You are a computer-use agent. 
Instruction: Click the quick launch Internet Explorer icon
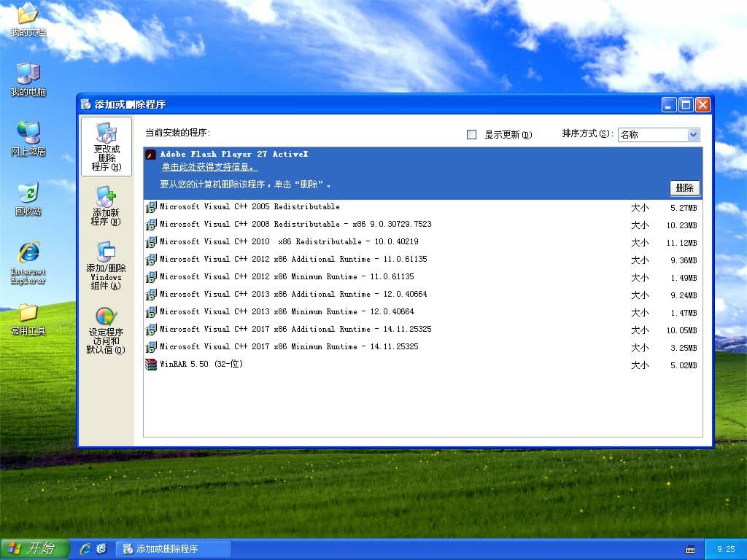pos(85,549)
